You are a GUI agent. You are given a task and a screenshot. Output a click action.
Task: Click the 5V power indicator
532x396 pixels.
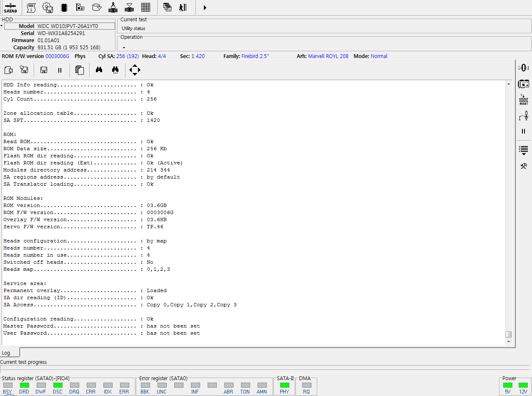pos(507,385)
